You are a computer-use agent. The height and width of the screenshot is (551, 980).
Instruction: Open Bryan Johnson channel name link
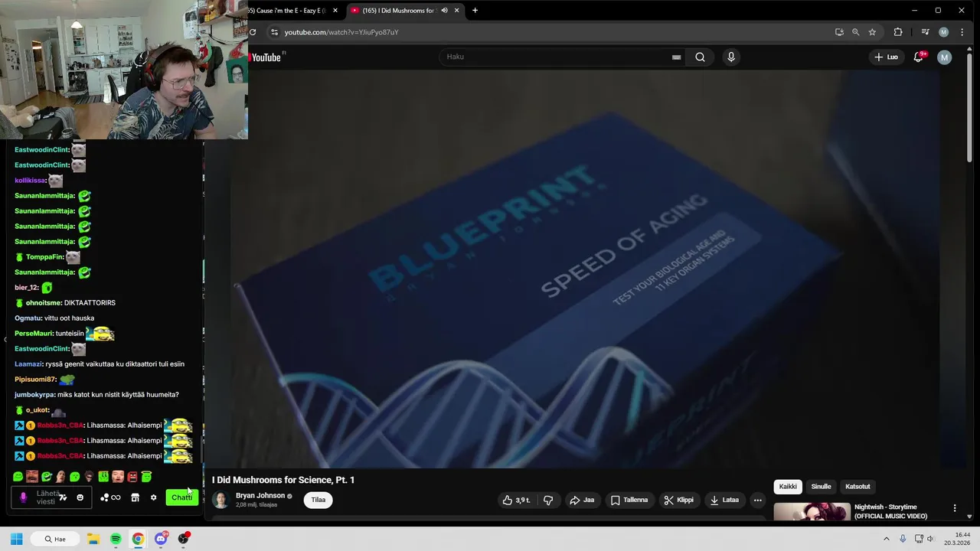point(260,495)
